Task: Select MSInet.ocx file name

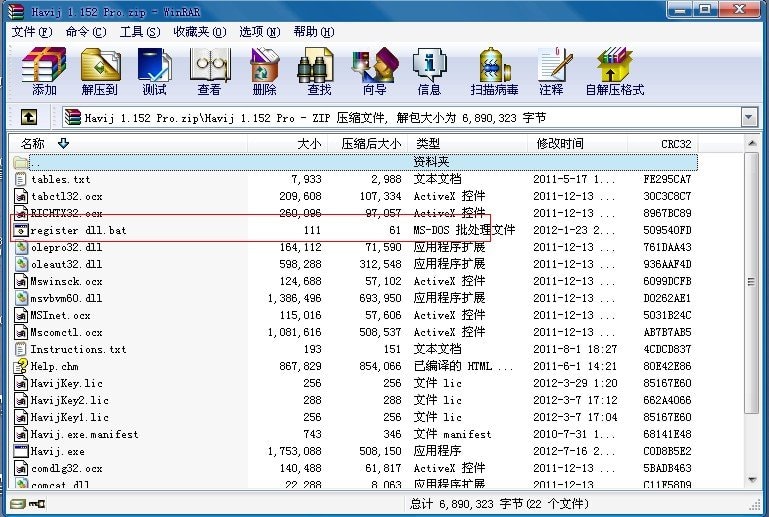Action: 60,315
